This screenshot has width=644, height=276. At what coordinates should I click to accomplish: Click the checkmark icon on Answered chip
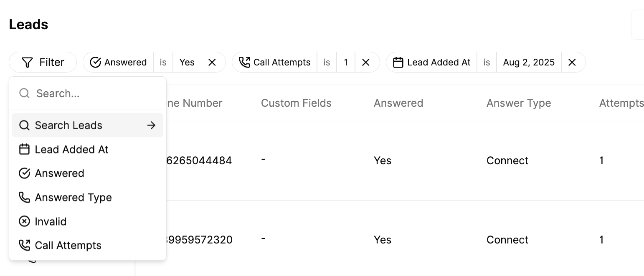point(96,63)
